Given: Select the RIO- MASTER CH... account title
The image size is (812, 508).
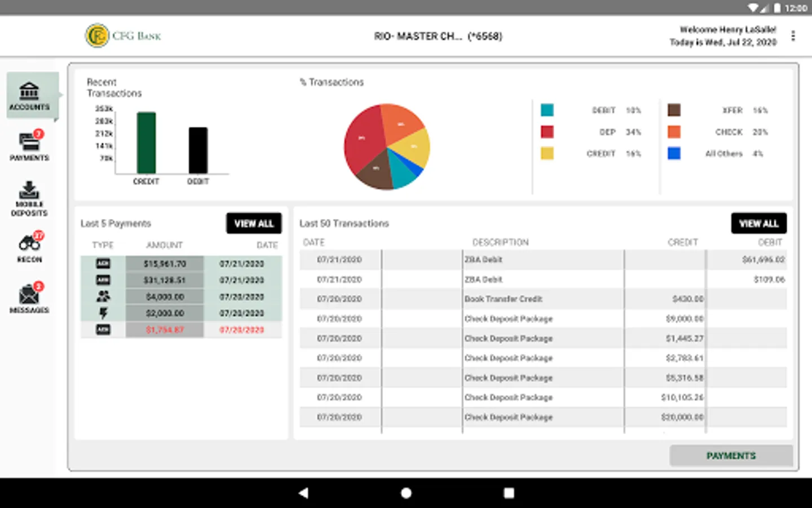Looking at the screenshot, I should [x=438, y=36].
